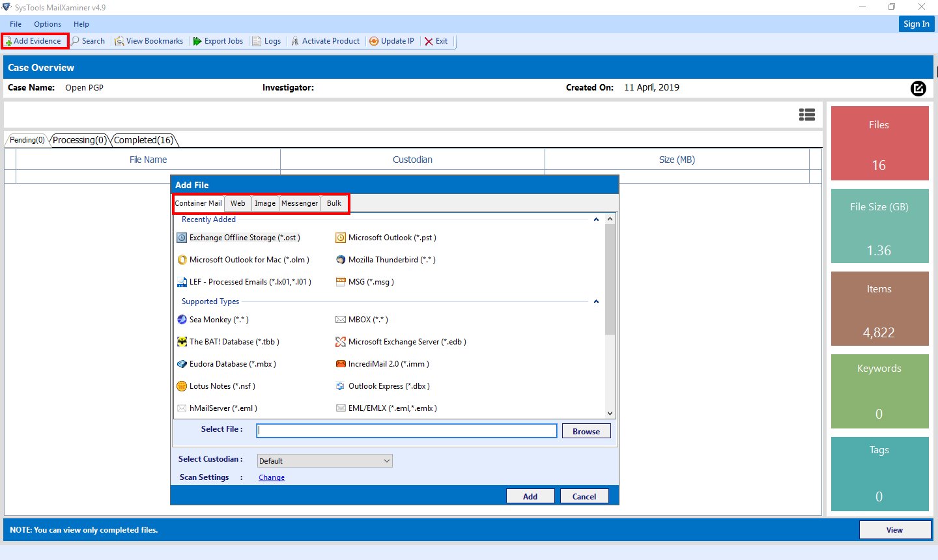Select MBOX file type
938x560 pixels.
click(362, 320)
